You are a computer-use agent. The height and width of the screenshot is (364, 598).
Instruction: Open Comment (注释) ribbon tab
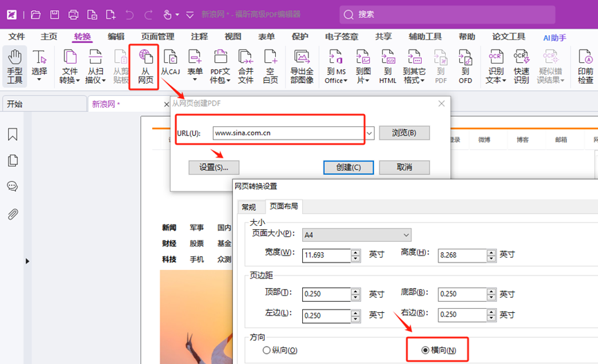point(200,37)
